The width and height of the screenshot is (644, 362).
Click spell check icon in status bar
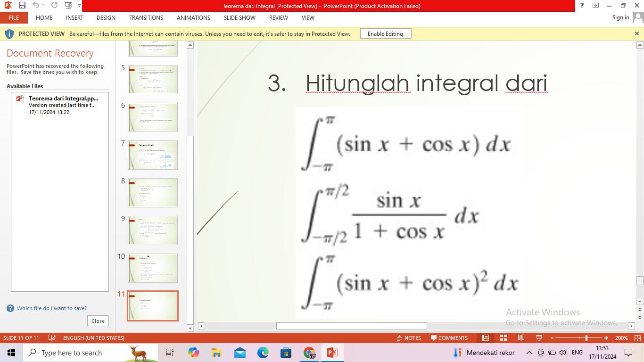(52, 338)
